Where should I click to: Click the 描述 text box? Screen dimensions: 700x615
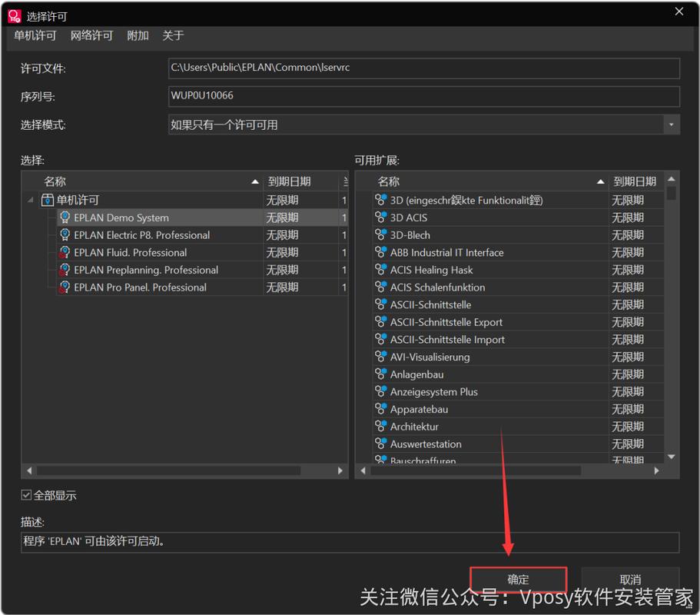[350, 542]
